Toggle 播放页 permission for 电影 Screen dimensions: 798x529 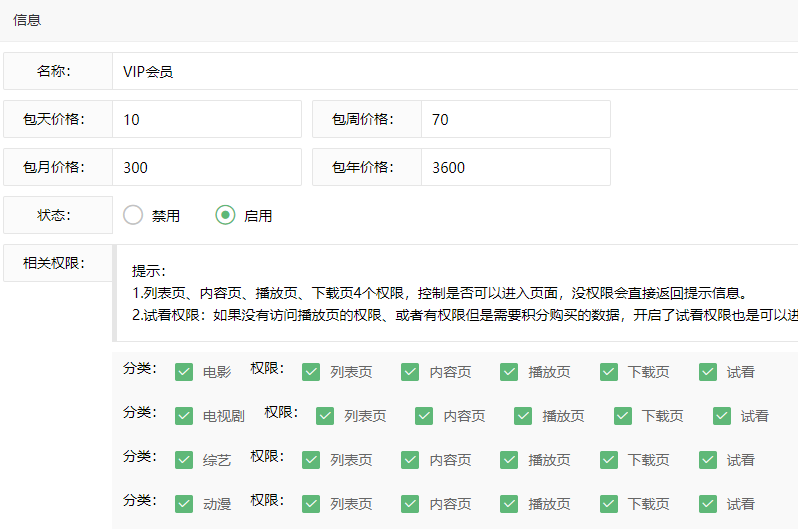pyautogui.click(x=510, y=372)
